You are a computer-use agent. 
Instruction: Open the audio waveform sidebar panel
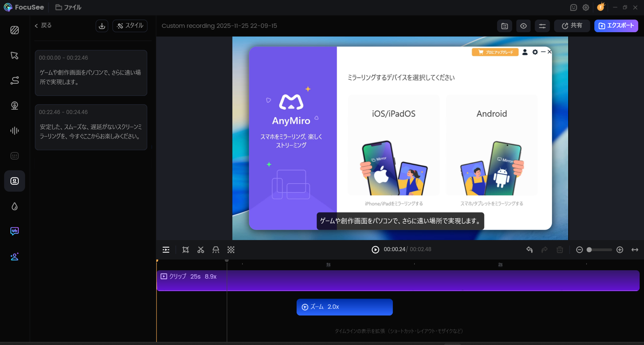[14, 131]
